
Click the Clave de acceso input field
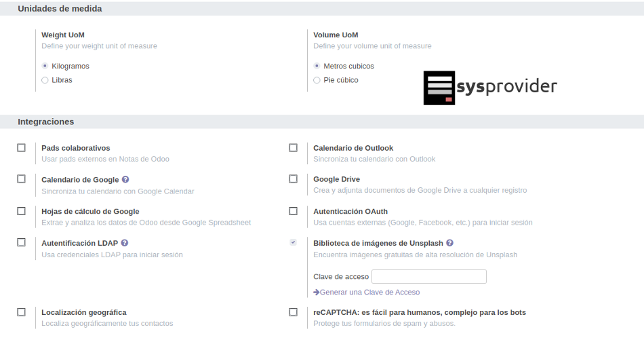point(428,277)
